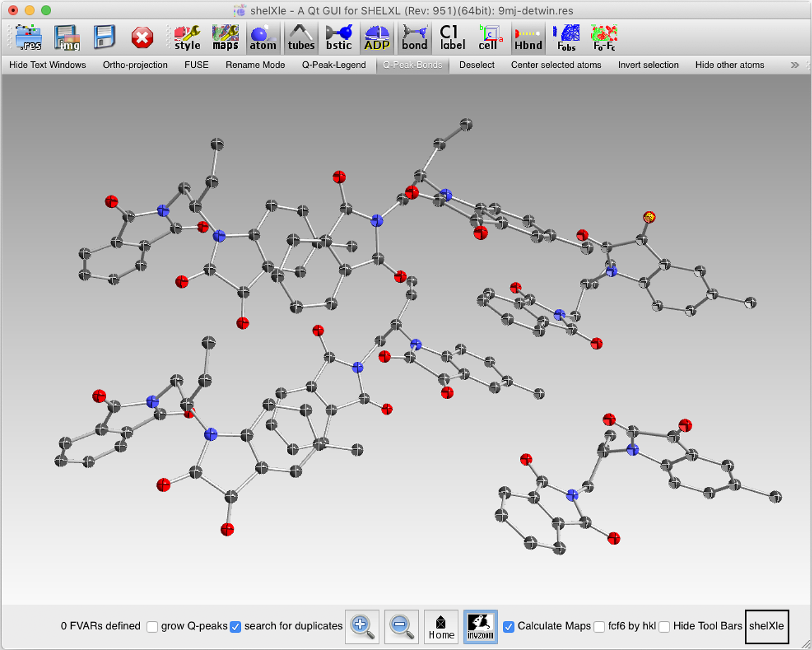Click the zoom in magnifier button
Viewport: 812px width, 650px height.
pos(362,627)
